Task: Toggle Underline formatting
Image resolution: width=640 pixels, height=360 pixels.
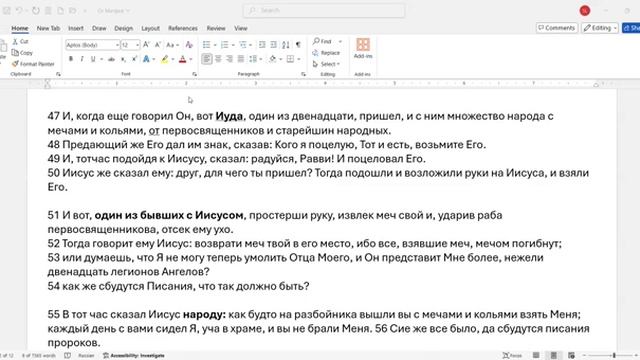Action: (x=93, y=59)
